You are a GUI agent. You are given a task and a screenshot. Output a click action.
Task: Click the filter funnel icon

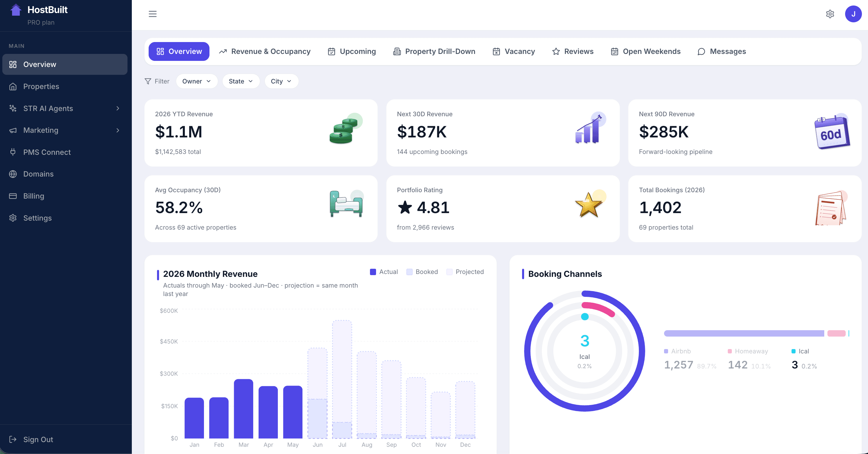coord(147,81)
